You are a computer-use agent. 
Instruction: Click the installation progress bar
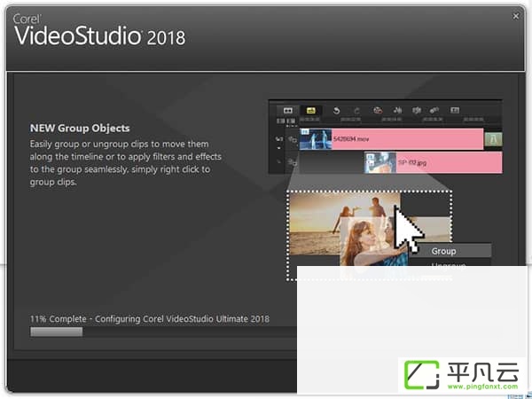pyautogui.click(x=163, y=332)
